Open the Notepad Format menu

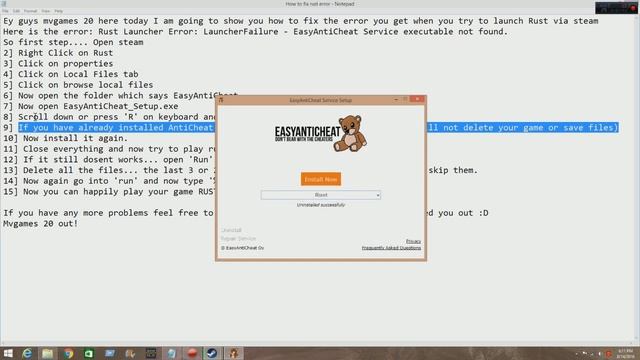pos(31,11)
